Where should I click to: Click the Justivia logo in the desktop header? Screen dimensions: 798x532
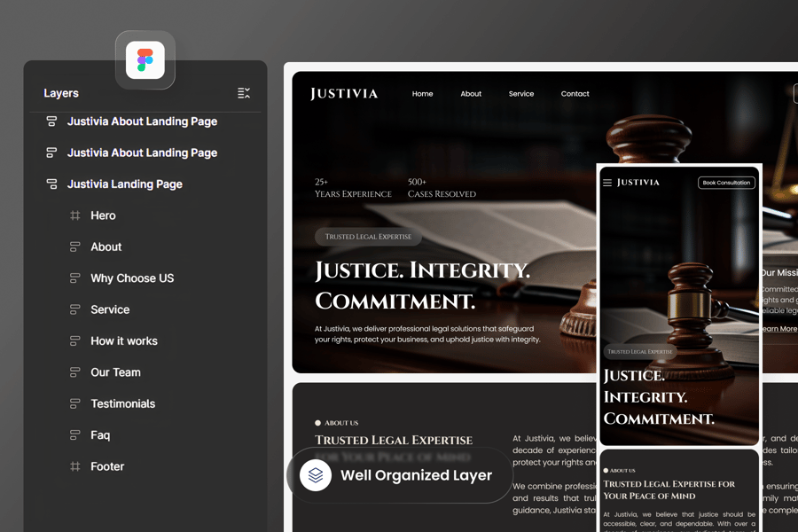[x=344, y=94]
